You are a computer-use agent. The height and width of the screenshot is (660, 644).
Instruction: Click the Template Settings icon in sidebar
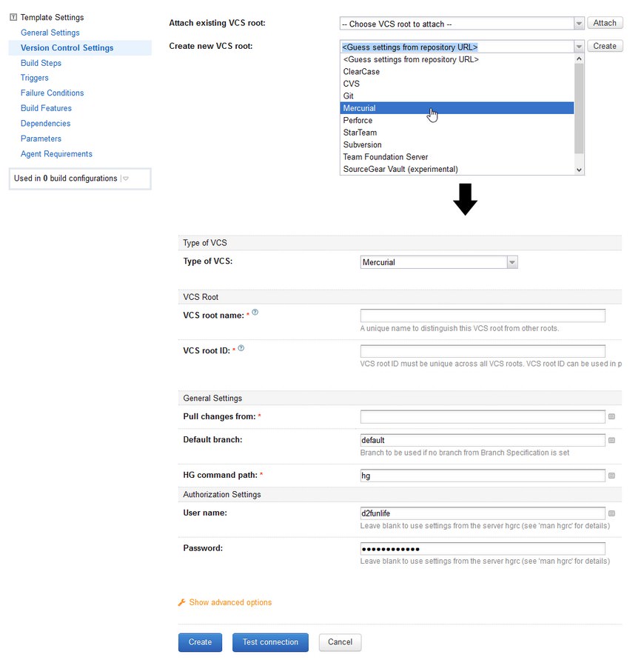click(13, 17)
